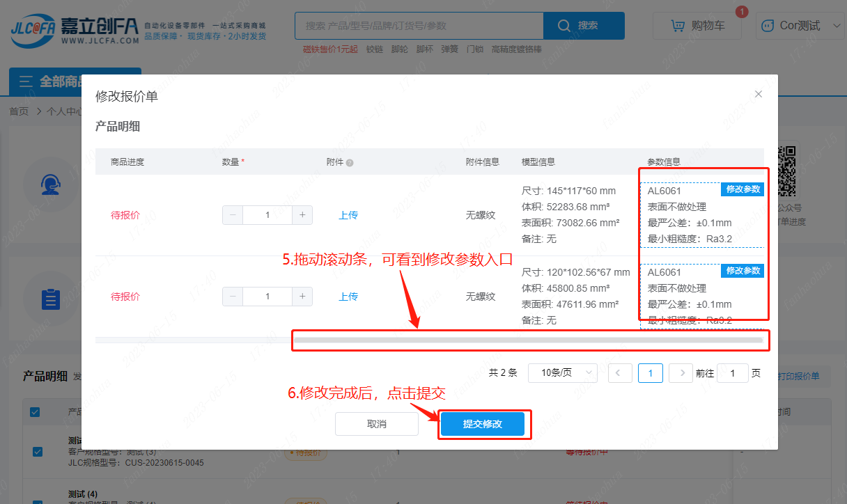Uncheck the 测试 (3) row checkbox
This screenshot has height=504, width=847.
(38, 452)
